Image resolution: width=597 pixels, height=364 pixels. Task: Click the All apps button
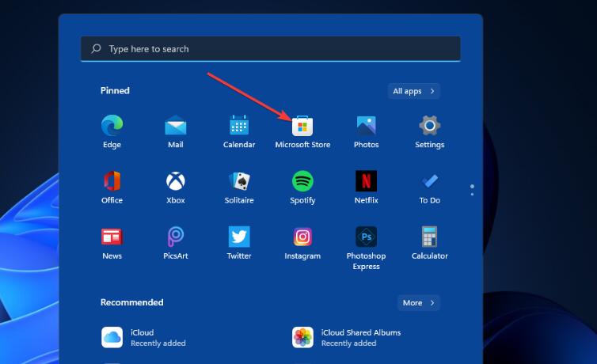(x=414, y=91)
